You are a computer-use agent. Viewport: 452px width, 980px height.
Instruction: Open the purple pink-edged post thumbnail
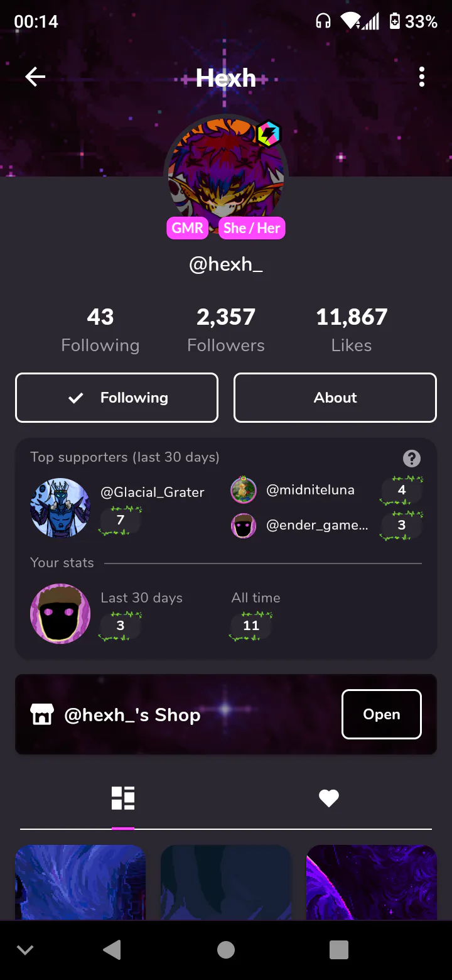coord(372,882)
